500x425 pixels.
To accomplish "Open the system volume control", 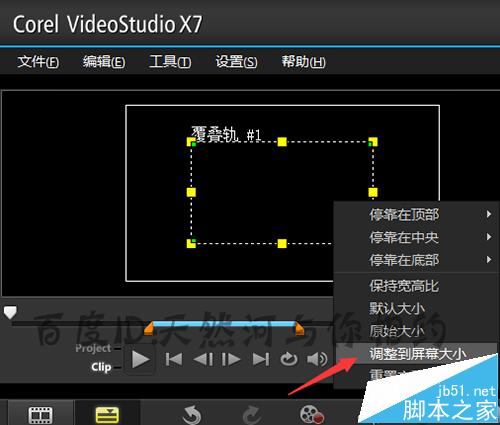I will 317,359.
